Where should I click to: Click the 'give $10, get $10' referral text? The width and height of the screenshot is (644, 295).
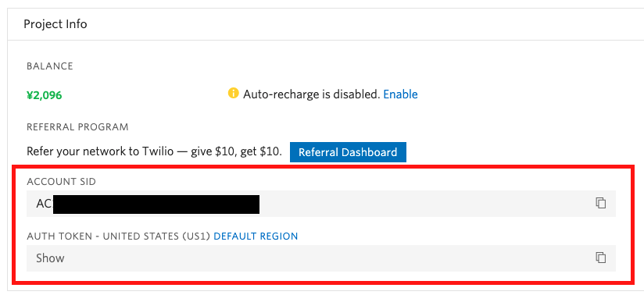[236, 152]
